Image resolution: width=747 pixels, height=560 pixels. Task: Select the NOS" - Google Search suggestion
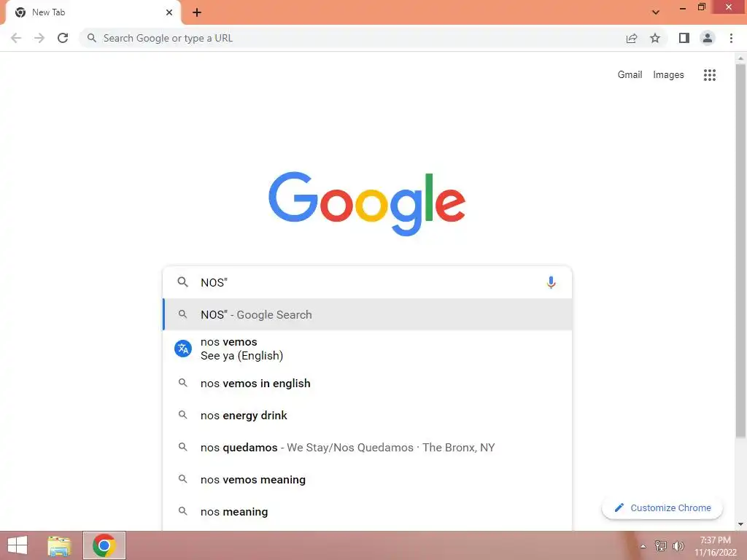368,314
